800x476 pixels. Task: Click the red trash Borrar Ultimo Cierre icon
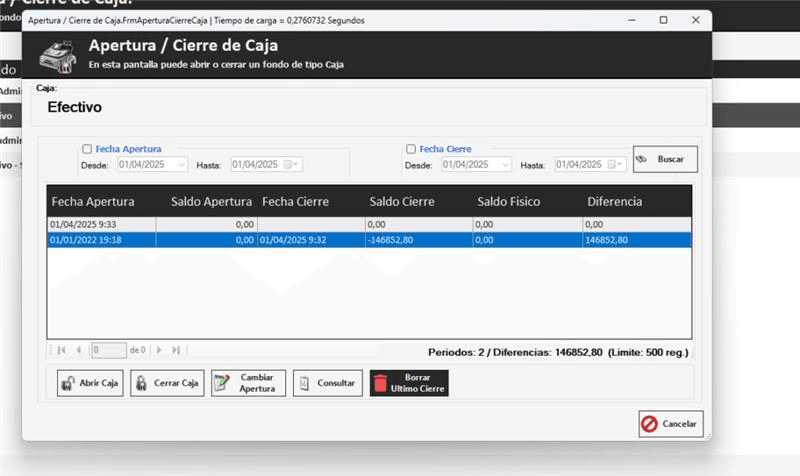click(x=379, y=384)
